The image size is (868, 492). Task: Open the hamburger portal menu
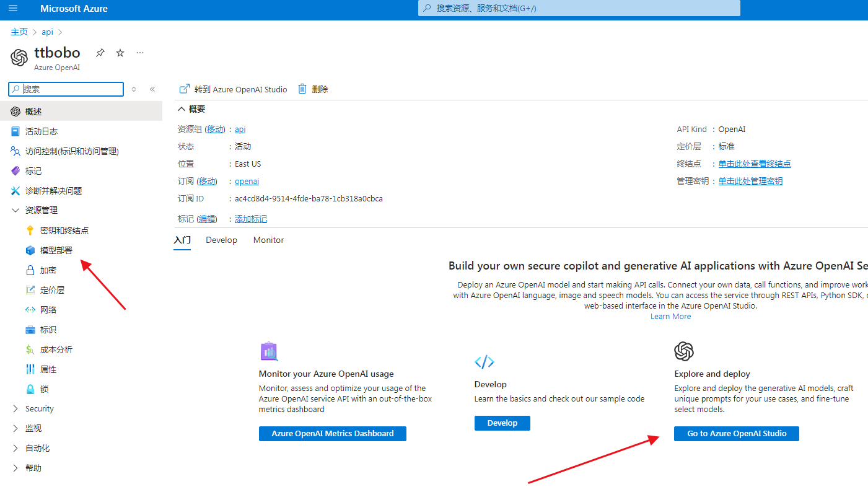pyautogui.click(x=14, y=9)
